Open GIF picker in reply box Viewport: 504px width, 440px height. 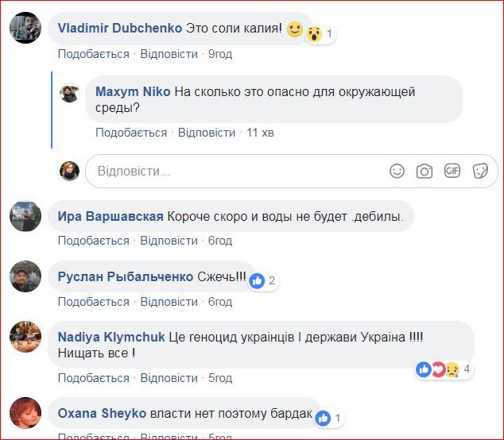click(452, 171)
